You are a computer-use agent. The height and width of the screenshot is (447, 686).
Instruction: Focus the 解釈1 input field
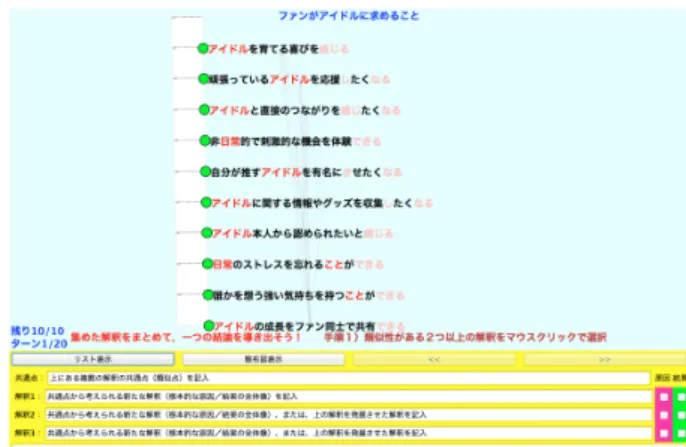pos(349,396)
